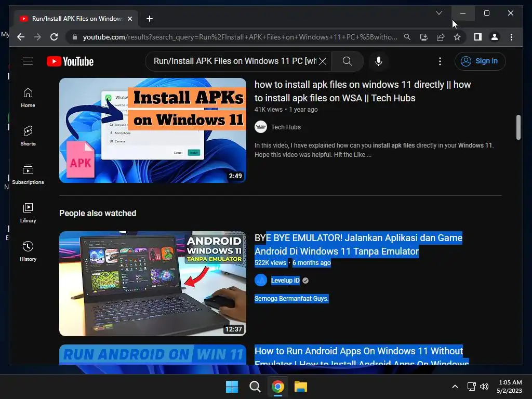Open the 'how to install apk files' video title
The width and height of the screenshot is (532, 399).
tap(362, 91)
